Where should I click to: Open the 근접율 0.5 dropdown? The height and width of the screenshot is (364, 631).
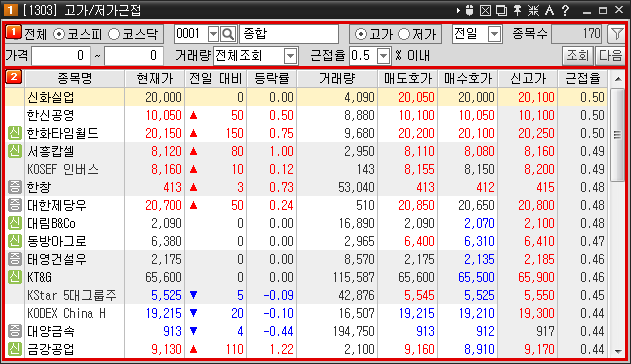point(384,56)
